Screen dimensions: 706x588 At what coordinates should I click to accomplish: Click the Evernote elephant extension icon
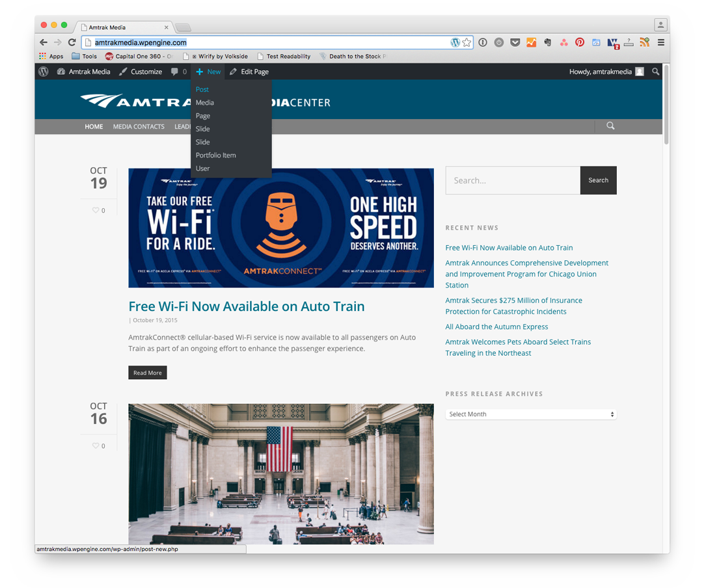click(548, 42)
